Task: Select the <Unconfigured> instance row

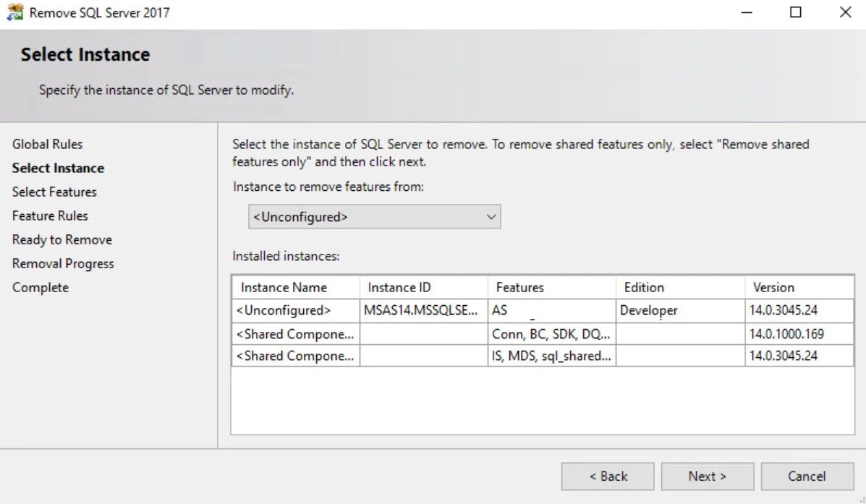Action: pos(543,311)
